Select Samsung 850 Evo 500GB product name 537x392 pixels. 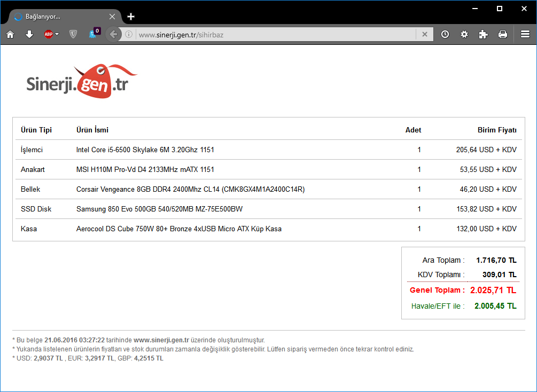pyautogui.click(x=159, y=209)
